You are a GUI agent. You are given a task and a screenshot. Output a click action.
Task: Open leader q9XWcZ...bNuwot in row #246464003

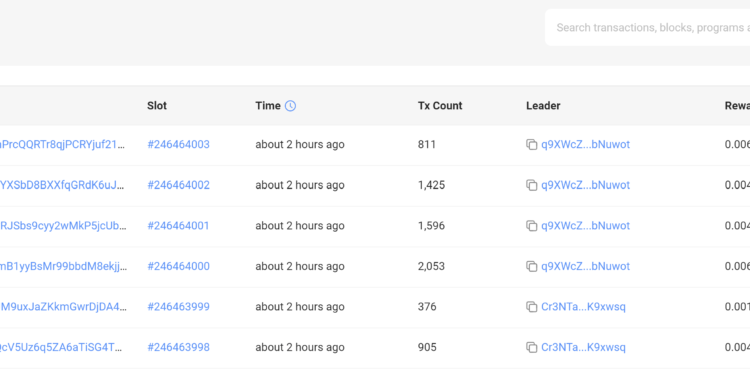coord(585,144)
